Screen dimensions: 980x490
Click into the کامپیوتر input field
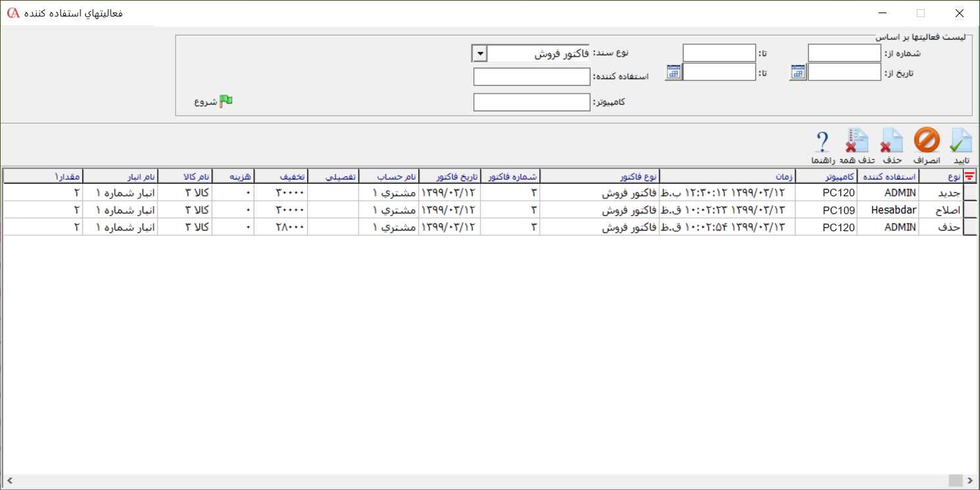(531, 101)
